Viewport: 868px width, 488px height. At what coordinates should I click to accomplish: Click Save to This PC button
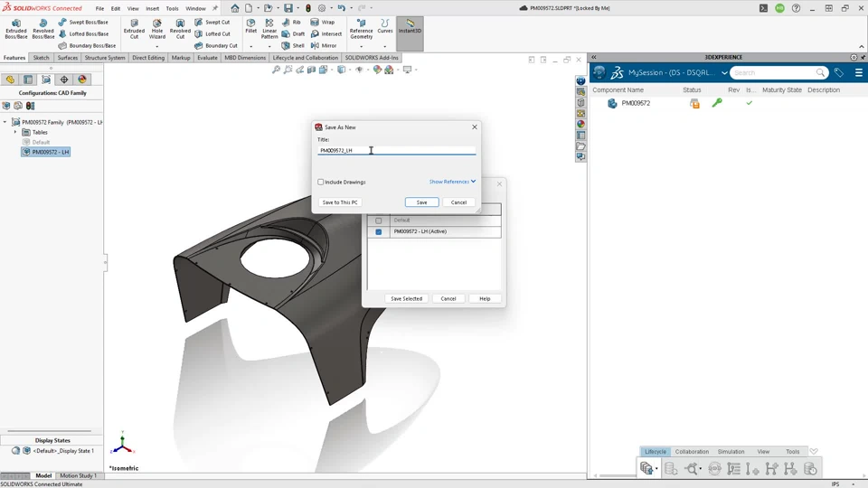pyautogui.click(x=340, y=202)
